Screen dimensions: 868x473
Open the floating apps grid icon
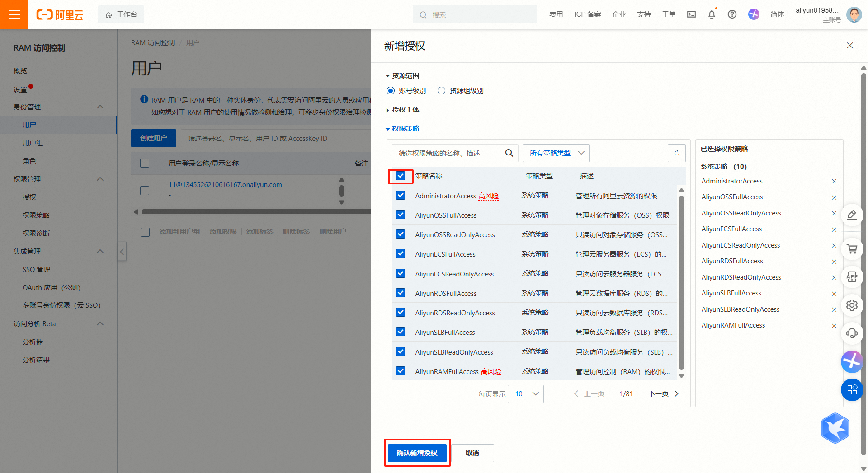[852, 389]
